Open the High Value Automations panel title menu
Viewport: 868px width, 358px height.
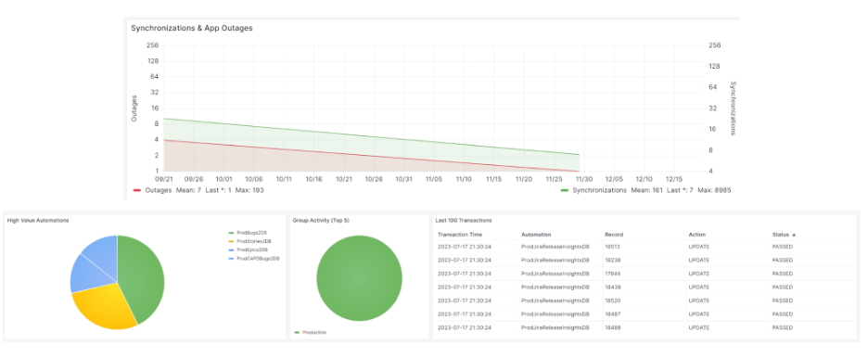pyautogui.click(x=38, y=220)
